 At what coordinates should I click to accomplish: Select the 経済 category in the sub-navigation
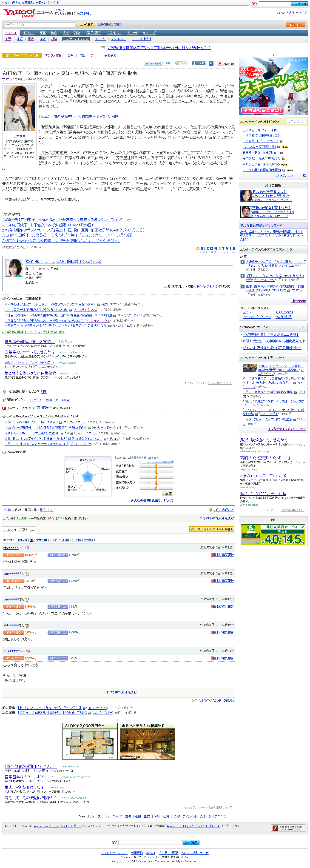pyautogui.click(x=54, y=39)
